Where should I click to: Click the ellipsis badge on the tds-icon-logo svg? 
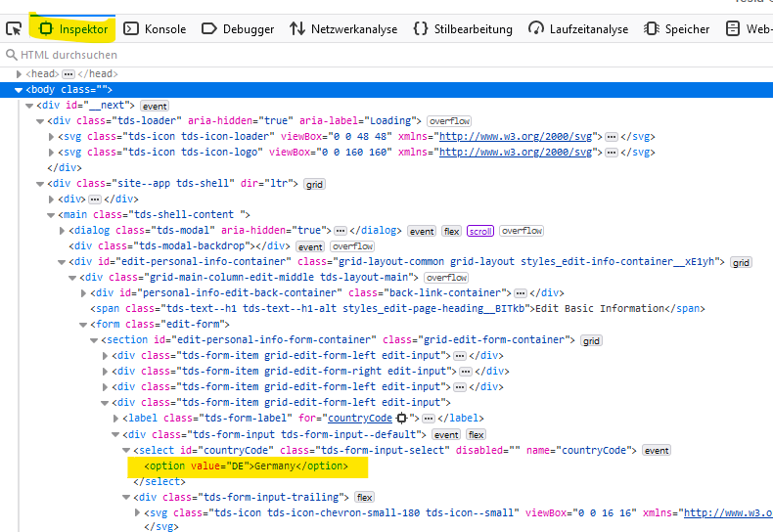click(612, 153)
